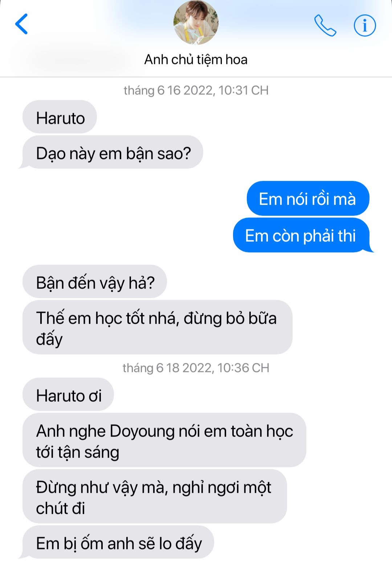Image resolution: width=392 pixels, height=570 pixels.
Task: Select the "Haruto" message bubble
Action: click(x=60, y=117)
